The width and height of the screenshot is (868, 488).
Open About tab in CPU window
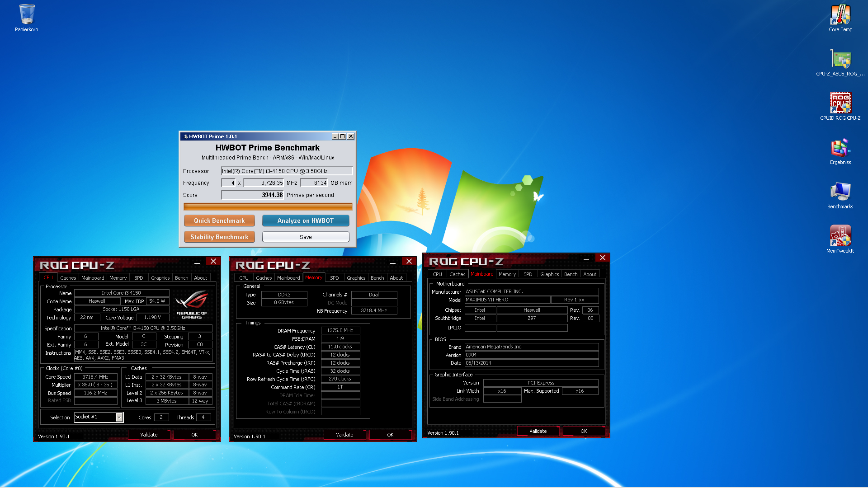(x=201, y=278)
